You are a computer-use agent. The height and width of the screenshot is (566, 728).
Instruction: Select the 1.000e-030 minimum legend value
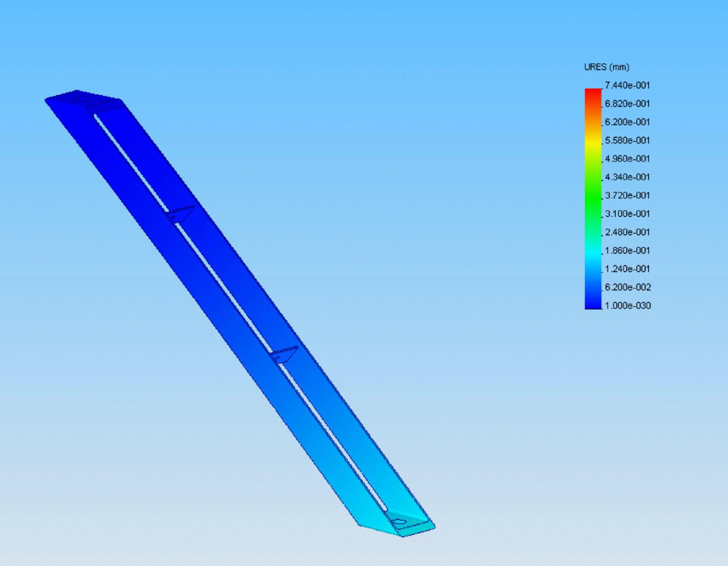click(x=628, y=306)
